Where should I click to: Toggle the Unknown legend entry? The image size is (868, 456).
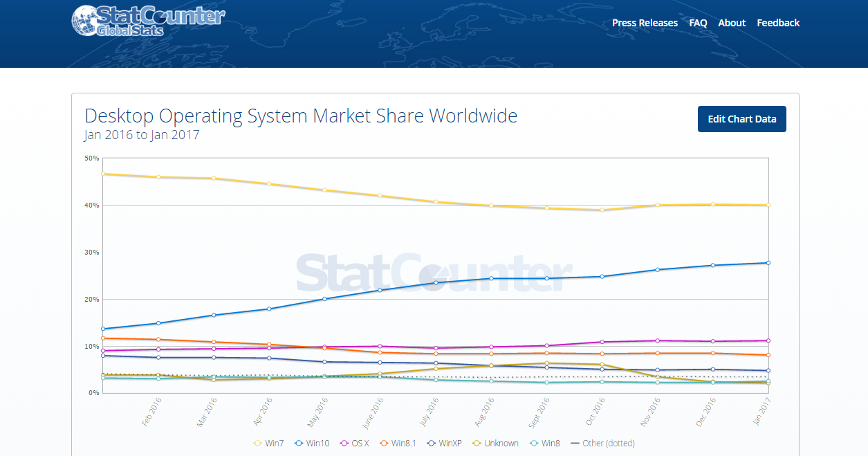495,443
